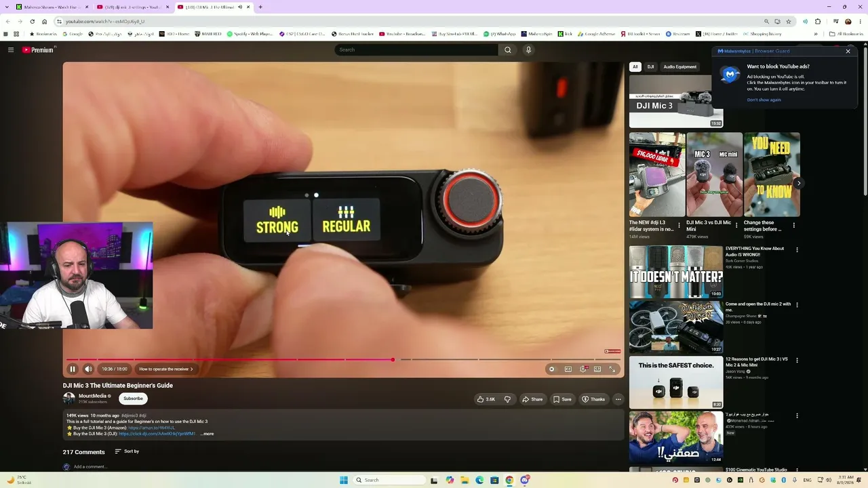Open Chrome from the taskbar
The height and width of the screenshot is (488, 868).
[509, 480]
